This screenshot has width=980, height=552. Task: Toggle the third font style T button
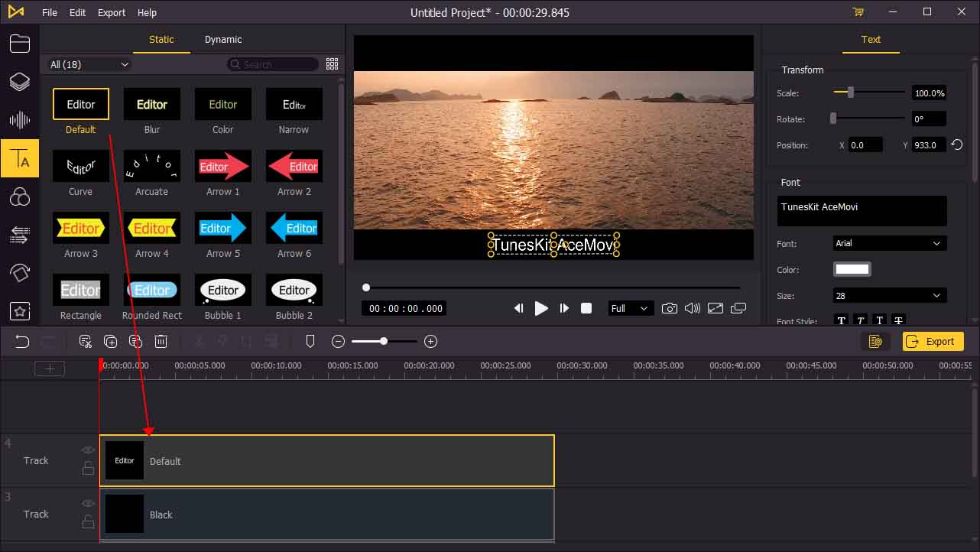point(880,321)
